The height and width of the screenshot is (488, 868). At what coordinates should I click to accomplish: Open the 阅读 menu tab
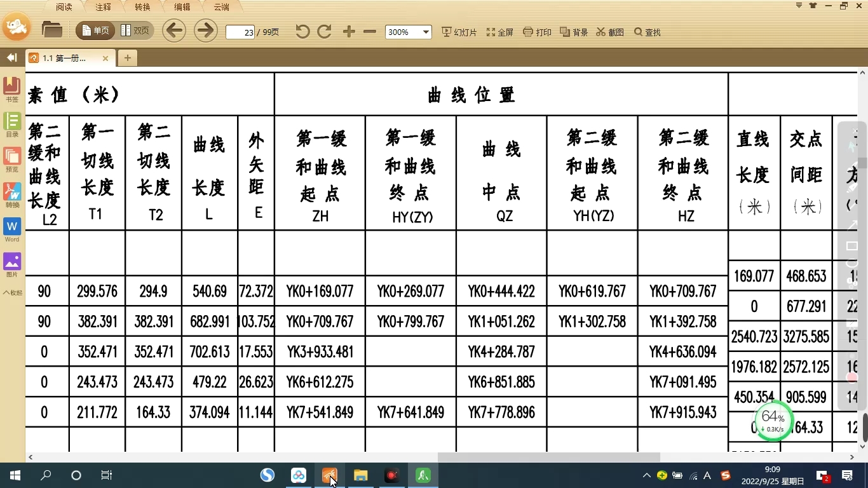coord(64,7)
